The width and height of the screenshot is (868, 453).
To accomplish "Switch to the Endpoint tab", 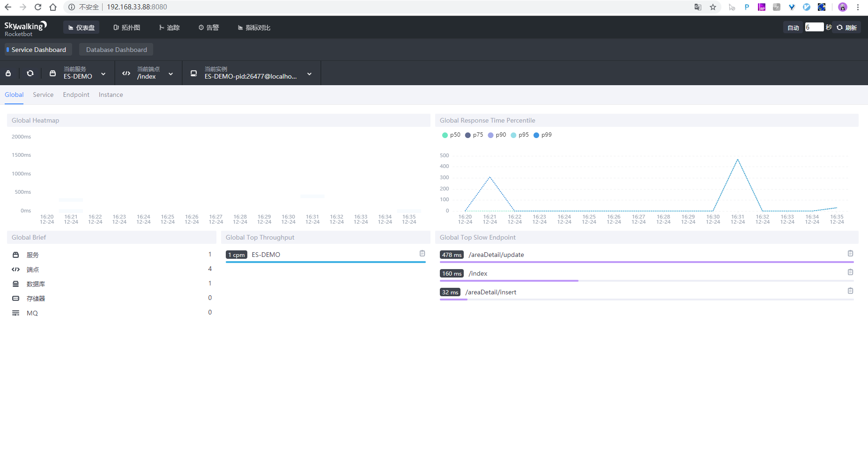I will pos(76,95).
